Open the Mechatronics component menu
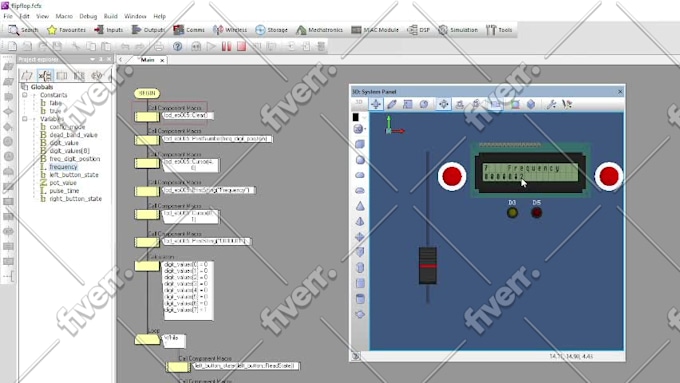680x383 pixels. tap(319, 29)
